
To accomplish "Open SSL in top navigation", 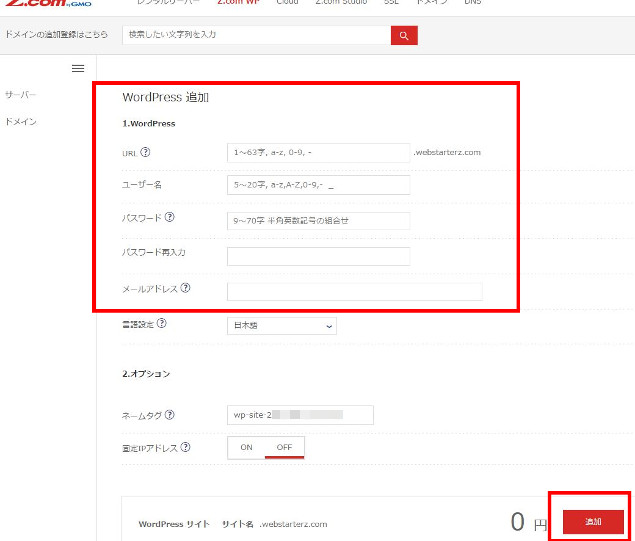I will [x=391, y=2].
